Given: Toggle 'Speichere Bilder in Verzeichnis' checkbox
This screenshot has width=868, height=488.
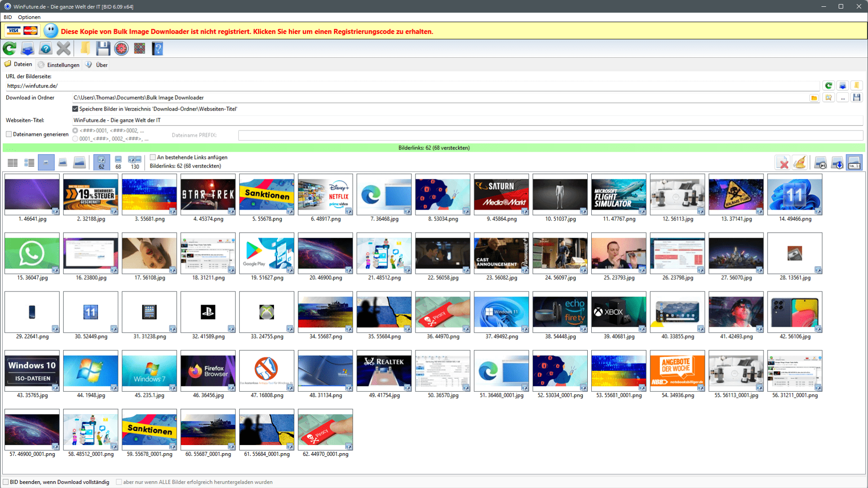Looking at the screenshot, I should point(75,109).
